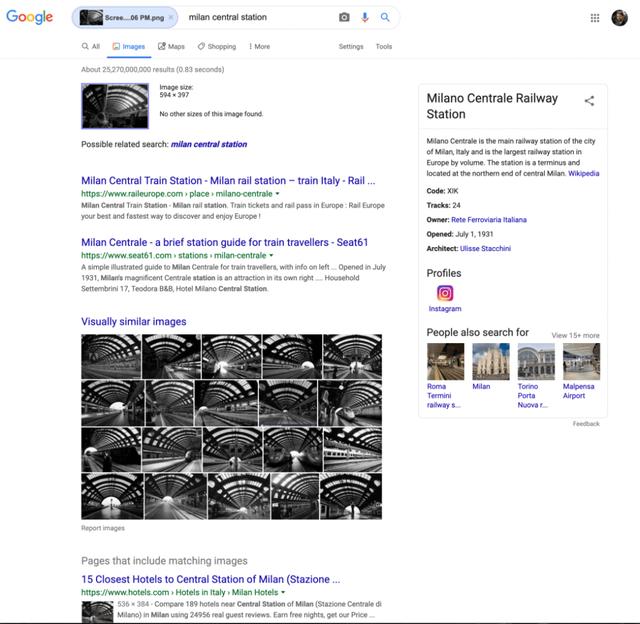Click in the search text field
Viewport: 640px width, 624px height.
[260, 17]
